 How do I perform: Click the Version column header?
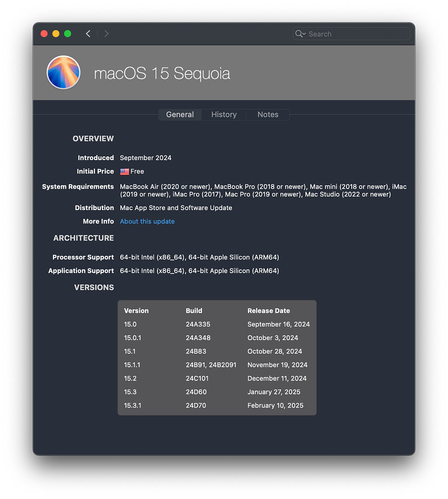click(136, 311)
